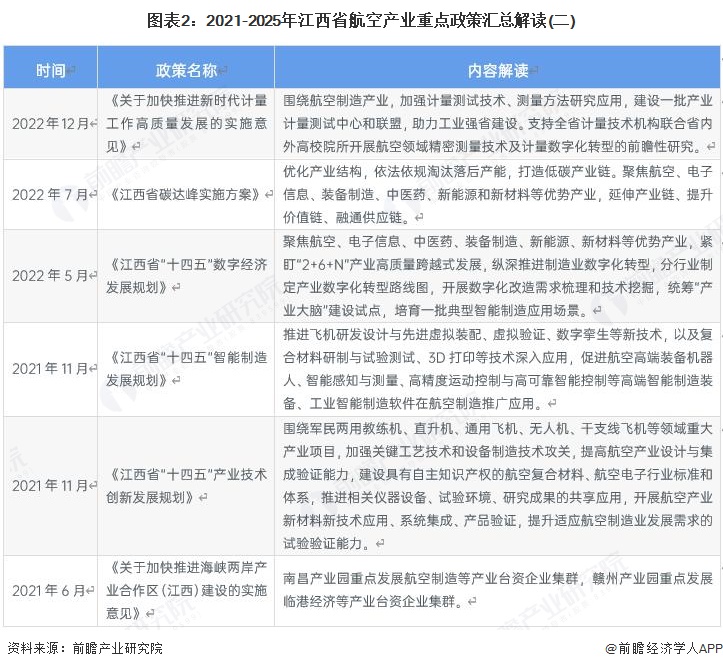Click the 2022年7月 date cell
723x669 pixels.
pyautogui.click(x=52, y=194)
